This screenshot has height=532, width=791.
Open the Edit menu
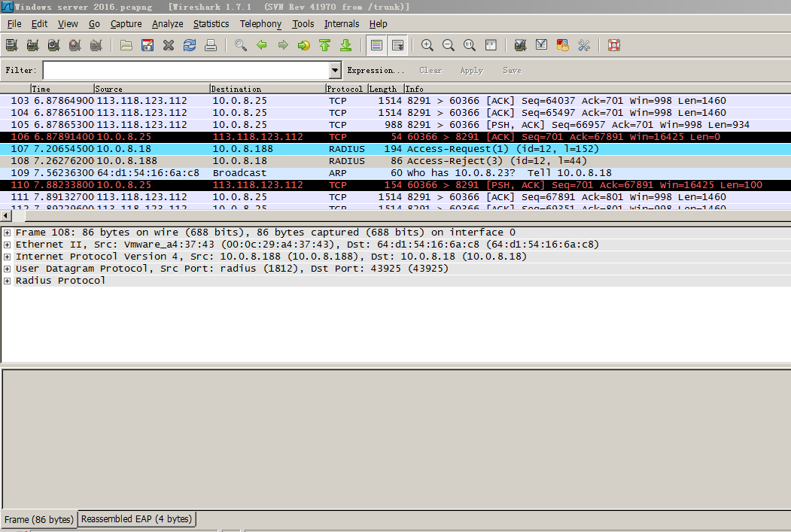pos(39,23)
